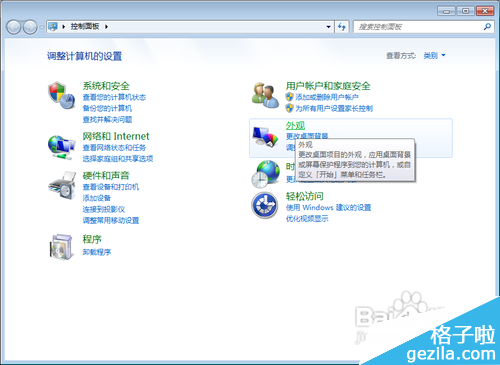
Task: Open 查找并解决问题 link
Action: pyautogui.click(x=107, y=119)
